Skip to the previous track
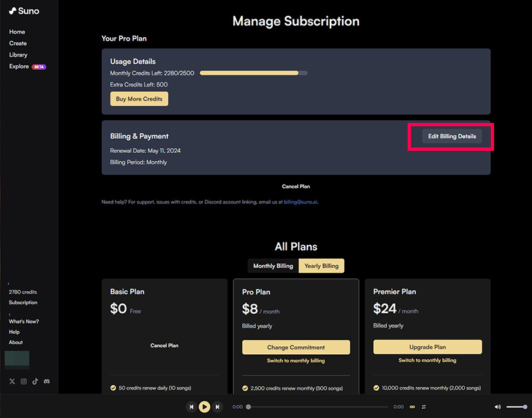Screen dimensions: 532x418 coord(192,407)
